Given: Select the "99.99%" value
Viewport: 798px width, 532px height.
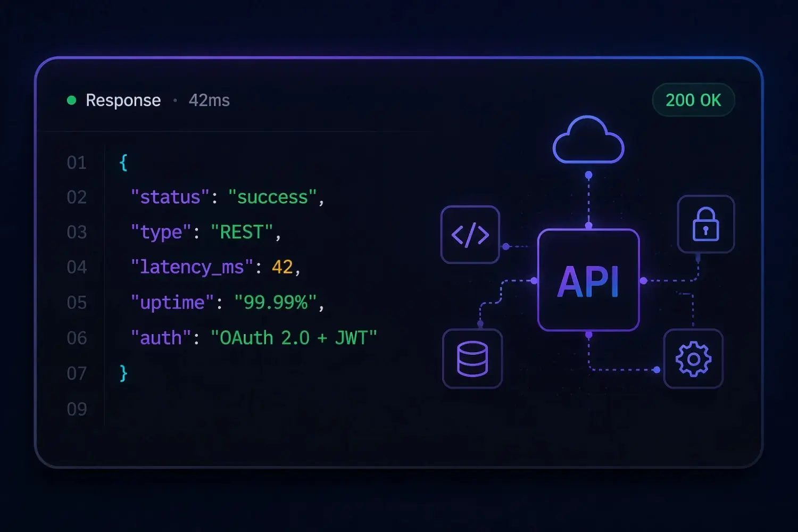Looking at the screenshot, I should [276, 303].
